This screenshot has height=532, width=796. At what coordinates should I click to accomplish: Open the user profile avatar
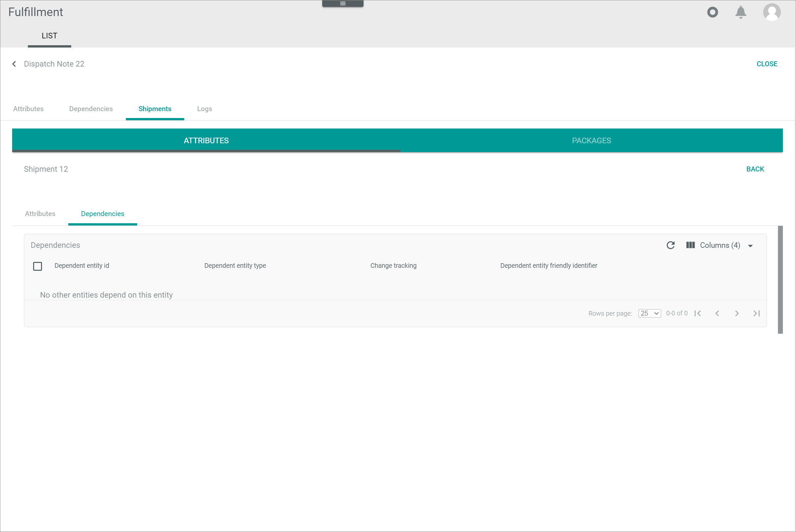772,12
